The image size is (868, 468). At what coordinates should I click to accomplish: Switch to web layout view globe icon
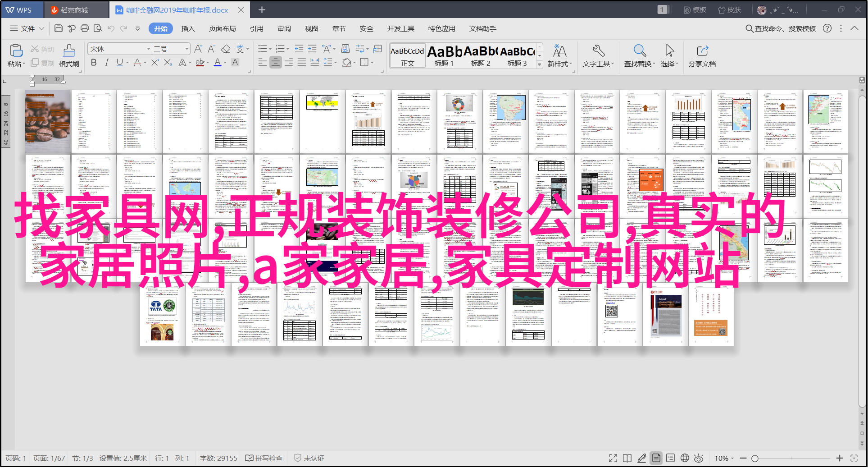[x=685, y=458]
